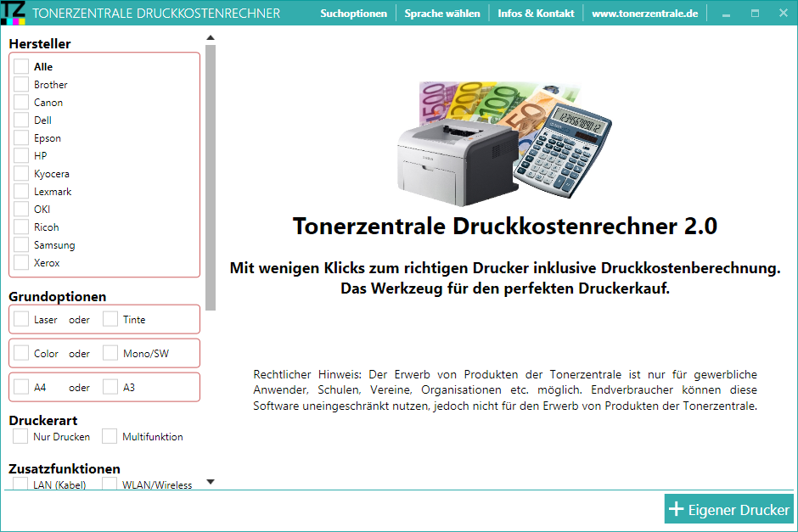The width and height of the screenshot is (798, 532).
Task: Enable the Kyocera checkbox
Action: tap(20, 173)
